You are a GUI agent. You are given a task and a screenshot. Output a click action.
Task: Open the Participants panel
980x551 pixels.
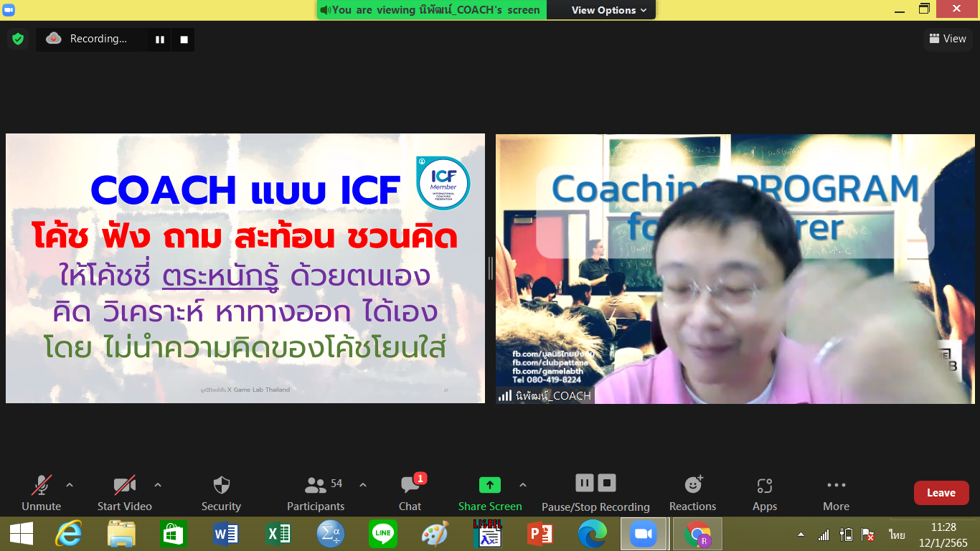(x=316, y=493)
